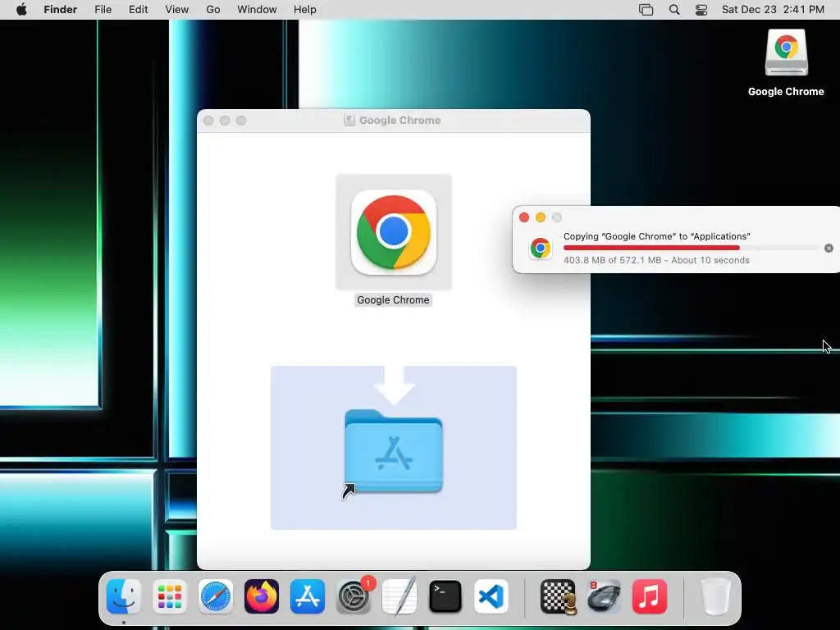Click the Chrome icon in the copy dialog
This screenshot has width=840, height=630.
541,248
